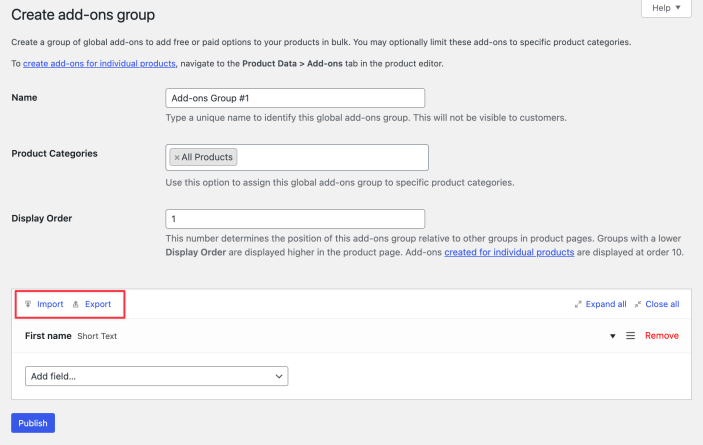This screenshot has width=703, height=445.
Task: Grab the hamburger reorder handle on First name
Action: click(630, 336)
